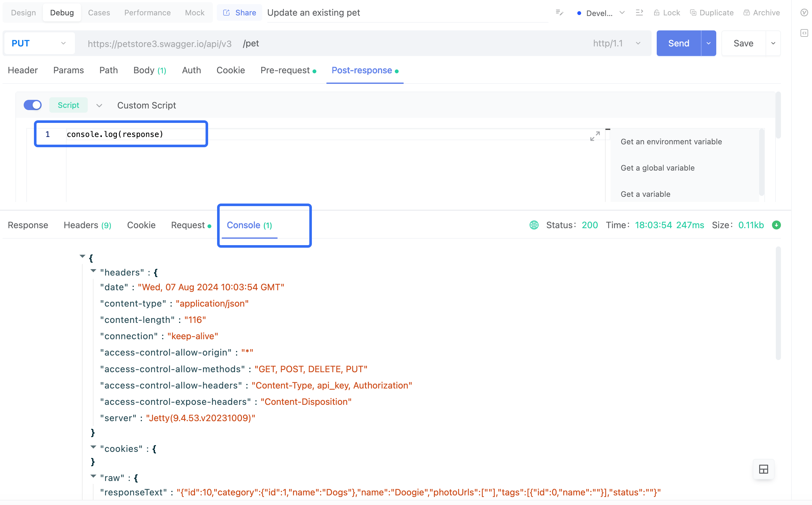Image resolution: width=812 pixels, height=505 pixels.
Task: Click the console output vertical scrollbar
Action: pyautogui.click(x=778, y=303)
